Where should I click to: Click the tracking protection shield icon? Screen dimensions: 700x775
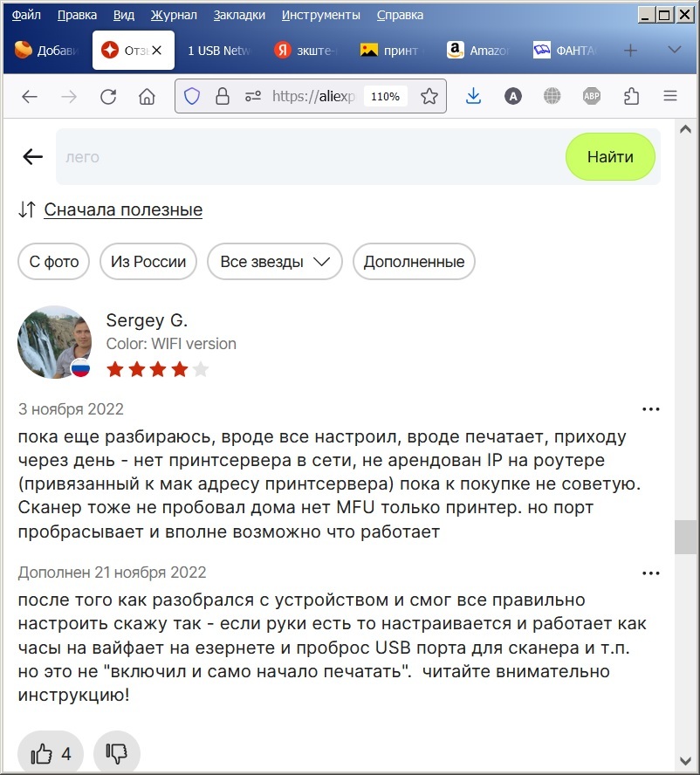click(192, 96)
